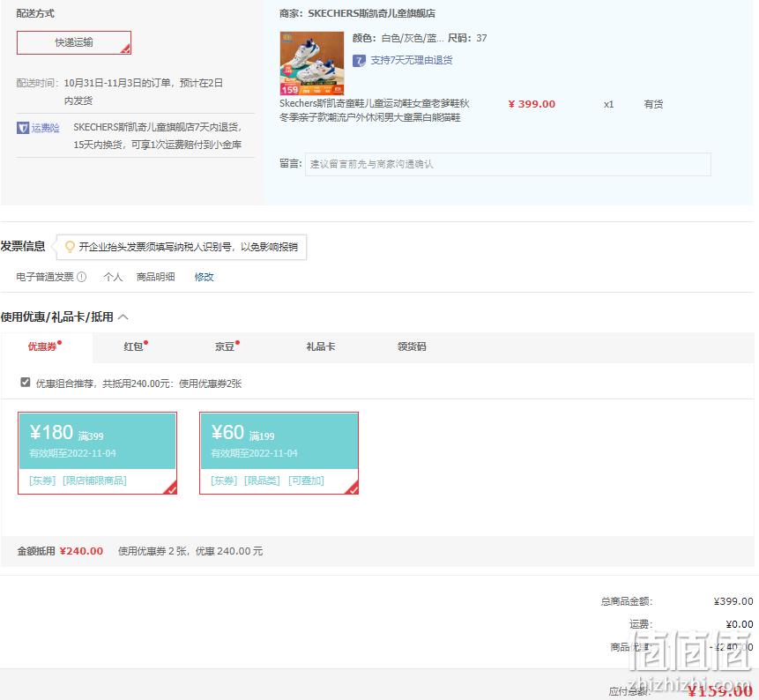Deselect the ¥60 满199 coupon
Screen dimensions: 759x700
coord(279,453)
